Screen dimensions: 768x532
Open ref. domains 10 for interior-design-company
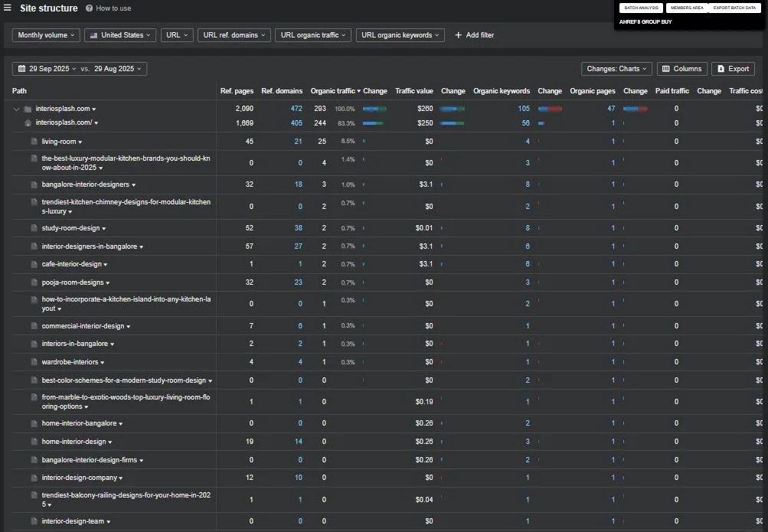299,478
